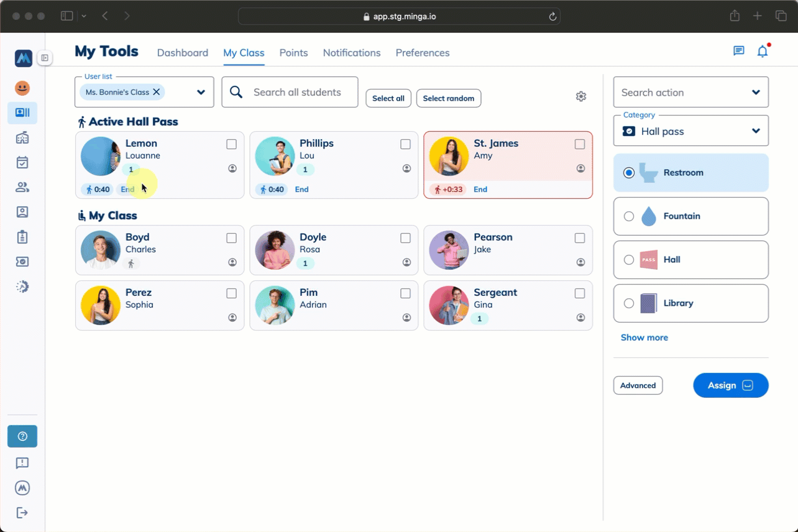This screenshot has height=532, width=798.
Task: Go back with Safari's back arrow
Action: [x=105, y=16]
